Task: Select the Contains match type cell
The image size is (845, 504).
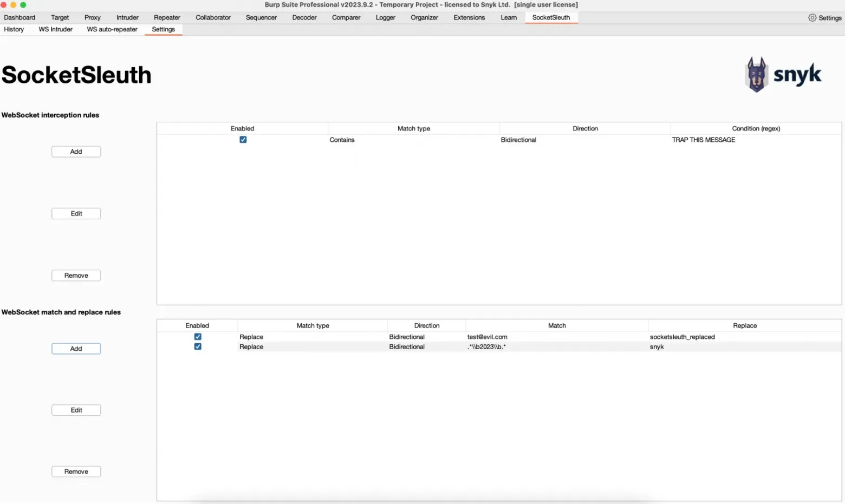Action: coord(413,140)
